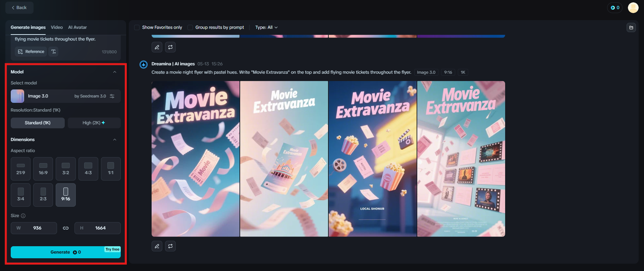Viewport: 644px width, 271px height.
Task: Choose the 9:16 aspect ratio
Action: 66,195
